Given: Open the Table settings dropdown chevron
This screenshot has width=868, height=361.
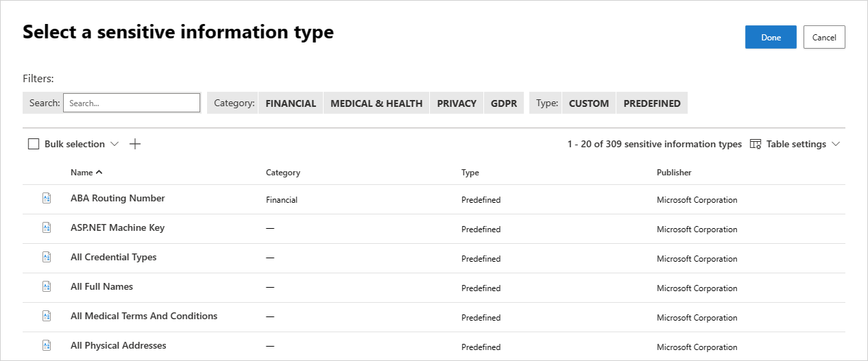Looking at the screenshot, I should click(835, 144).
